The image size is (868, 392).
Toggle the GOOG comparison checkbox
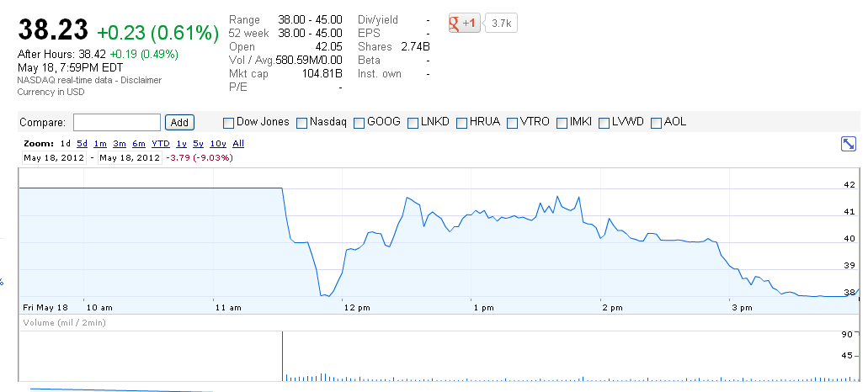click(359, 122)
